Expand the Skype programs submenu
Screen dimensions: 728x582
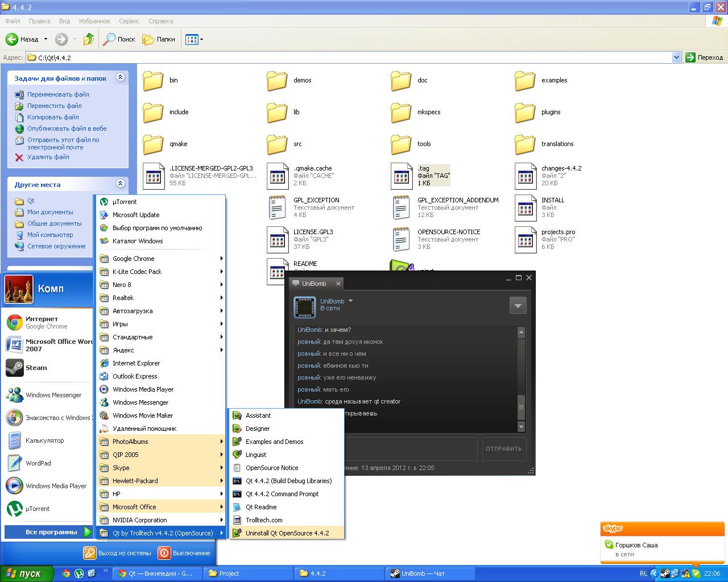tap(161, 468)
